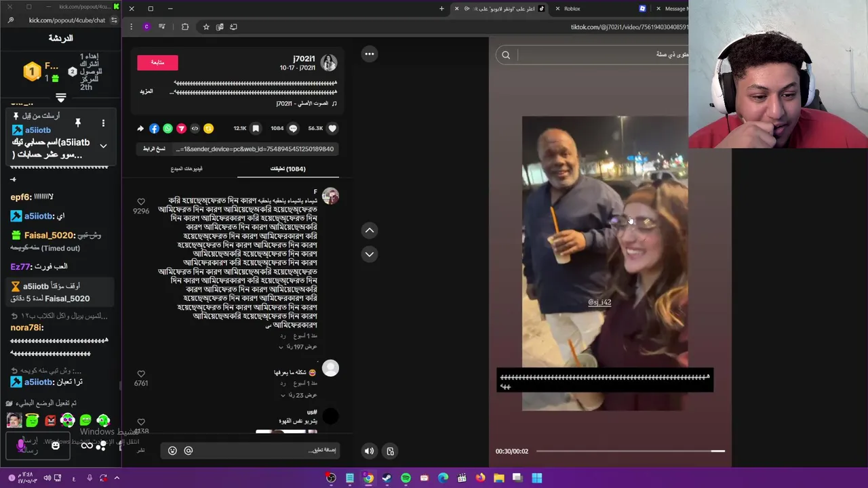Open more share options with the arrow icon
The height and width of the screenshot is (488, 868).
(140, 128)
